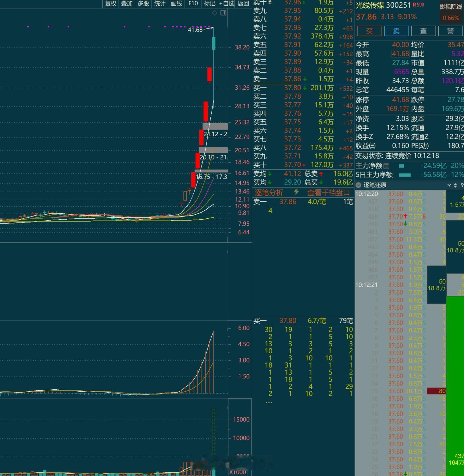Open F10 company information
The height and width of the screenshot is (476, 464).
(x=193, y=3)
